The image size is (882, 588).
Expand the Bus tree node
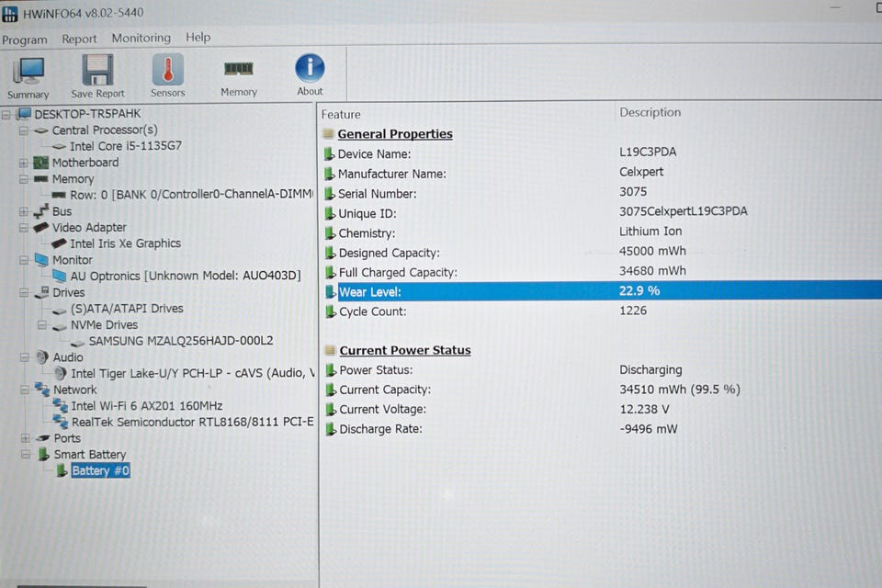(24, 211)
